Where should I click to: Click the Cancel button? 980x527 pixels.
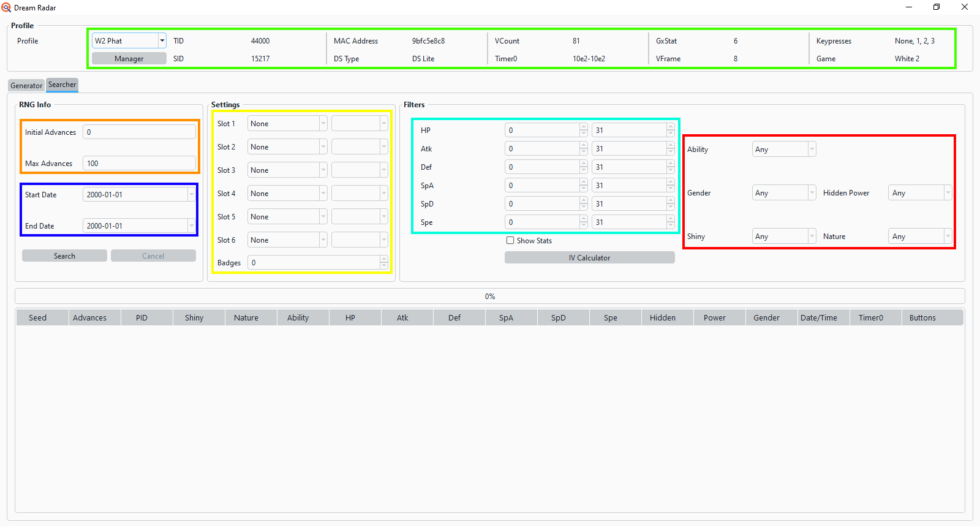pyautogui.click(x=153, y=256)
